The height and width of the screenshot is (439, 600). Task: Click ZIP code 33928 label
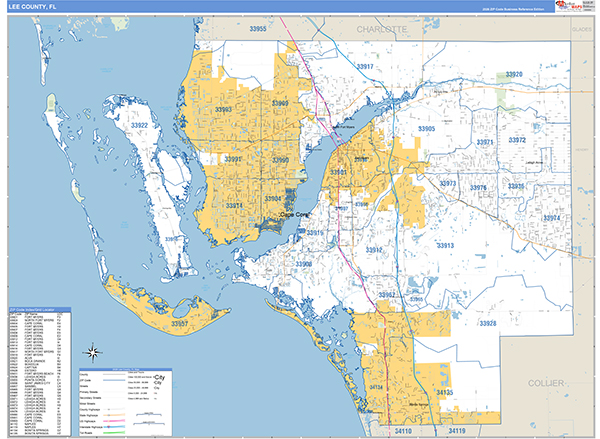tap(488, 323)
